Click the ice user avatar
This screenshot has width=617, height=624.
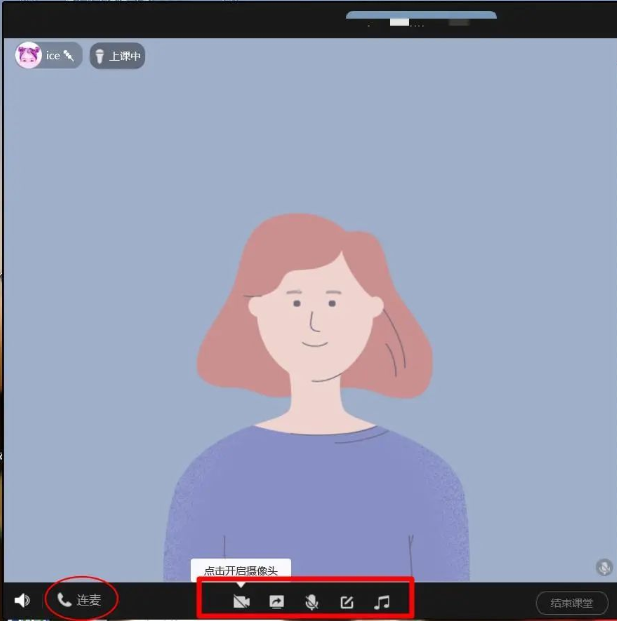pyautogui.click(x=29, y=56)
